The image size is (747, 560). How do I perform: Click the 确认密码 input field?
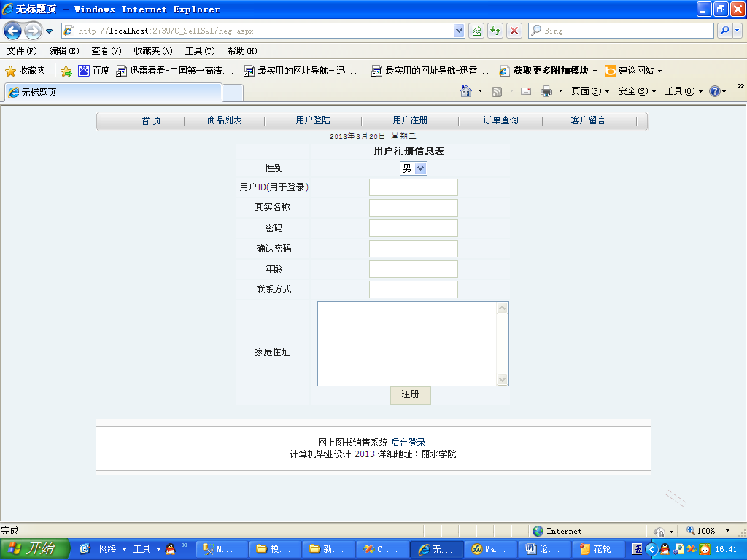pyautogui.click(x=414, y=249)
